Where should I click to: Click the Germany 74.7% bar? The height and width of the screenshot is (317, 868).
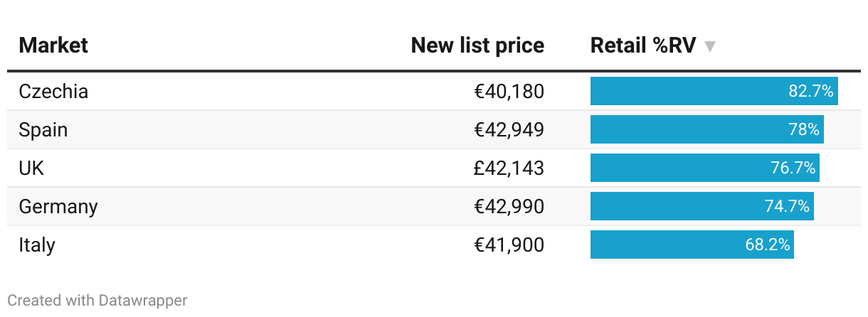702,207
